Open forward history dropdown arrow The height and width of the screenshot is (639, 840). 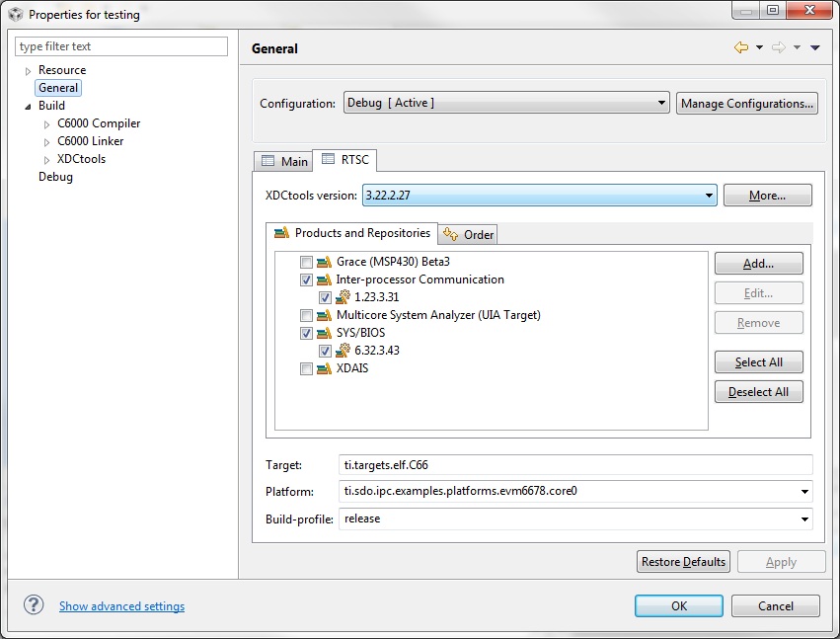coord(798,47)
